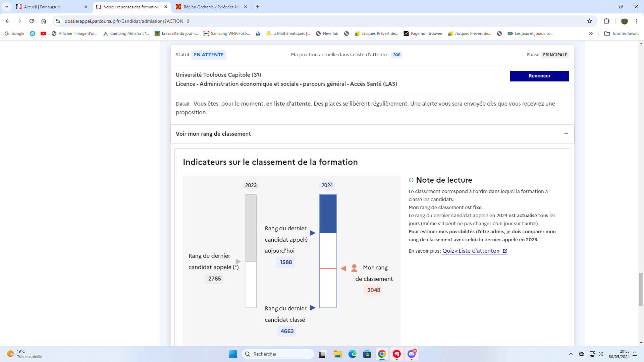Click the 1588 rank value

click(x=286, y=262)
